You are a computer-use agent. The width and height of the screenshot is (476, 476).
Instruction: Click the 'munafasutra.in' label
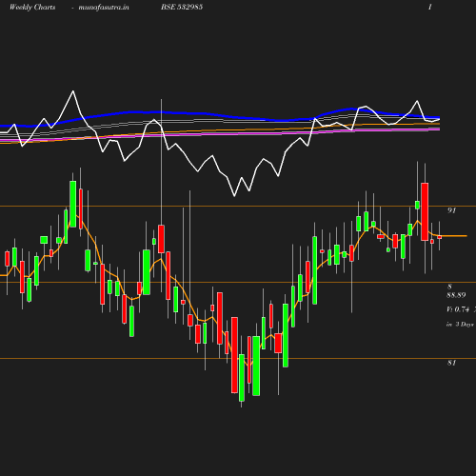point(104,8)
